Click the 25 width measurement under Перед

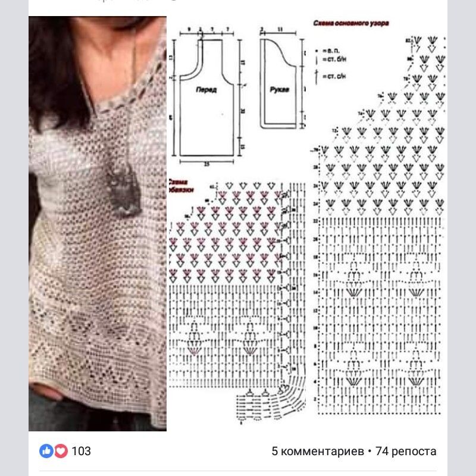206,164
